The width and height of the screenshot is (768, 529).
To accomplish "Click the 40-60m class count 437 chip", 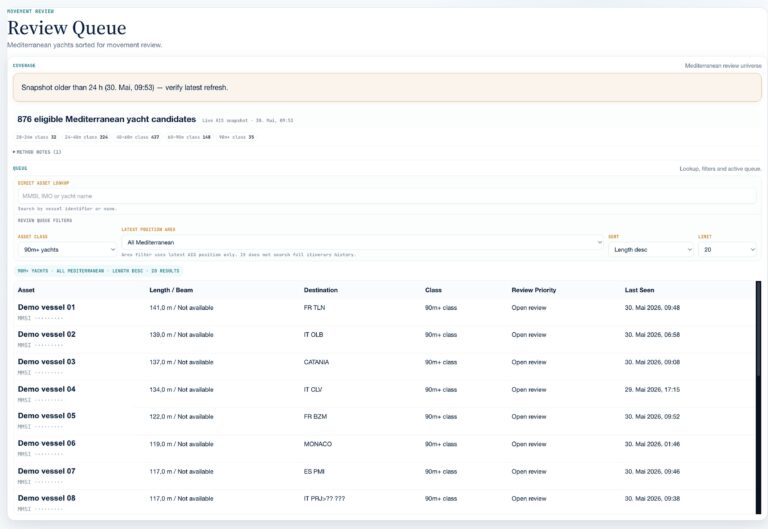I will point(138,137).
